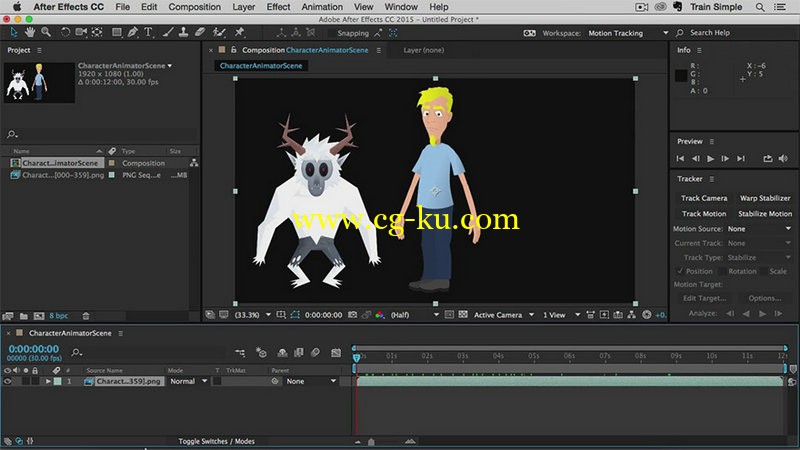This screenshot has width=800, height=450.
Task: Open the Motion Source None dropdown
Action: coord(759,229)
